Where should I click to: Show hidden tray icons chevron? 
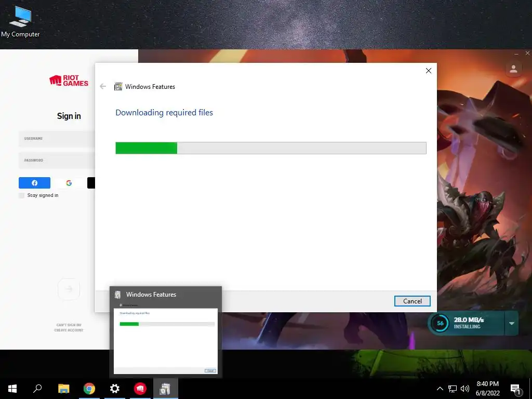coord(440,389)
